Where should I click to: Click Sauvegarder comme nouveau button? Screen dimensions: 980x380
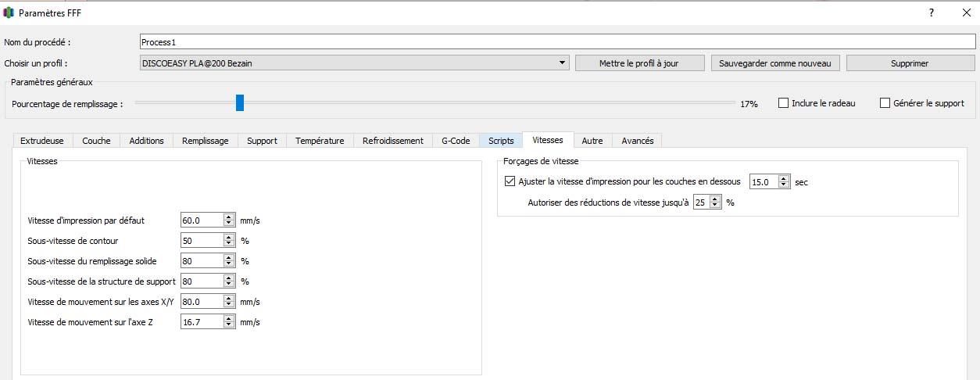click(x=776, y=63)
